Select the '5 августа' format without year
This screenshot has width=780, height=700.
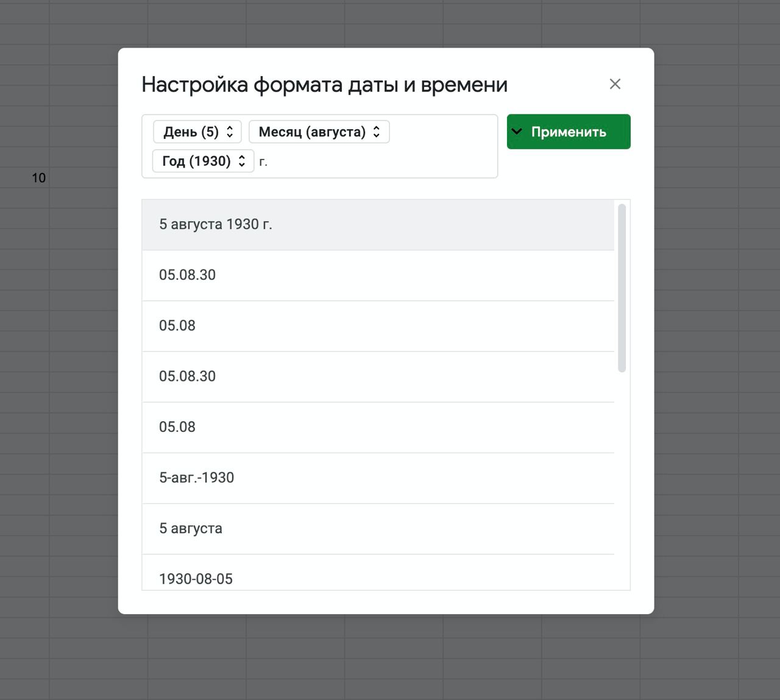[378, 528]
